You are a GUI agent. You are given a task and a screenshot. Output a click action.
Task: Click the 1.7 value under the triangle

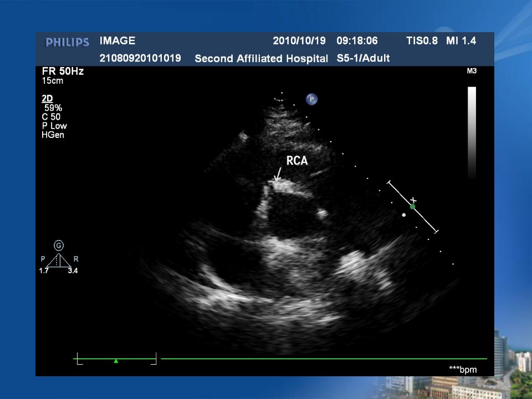[44, 270]
